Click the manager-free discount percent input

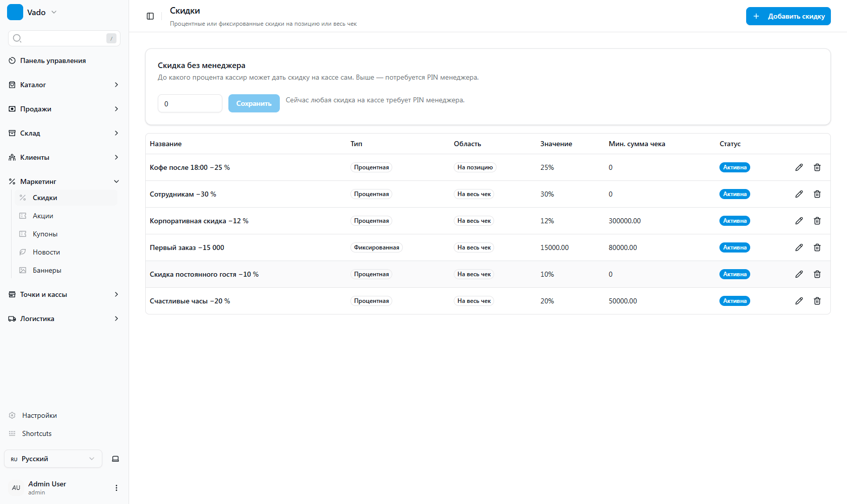(x=190, y=103)
